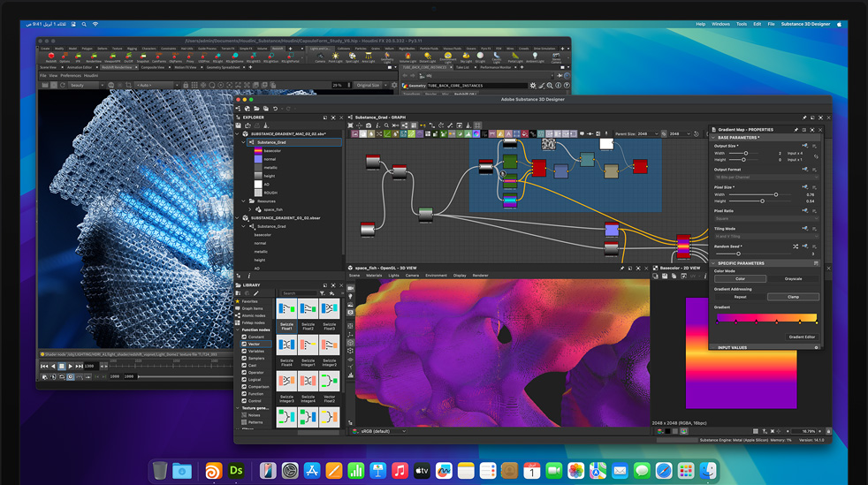Select the Vector category in Library
The image size is (868, 485).
[x=255, y=344]
